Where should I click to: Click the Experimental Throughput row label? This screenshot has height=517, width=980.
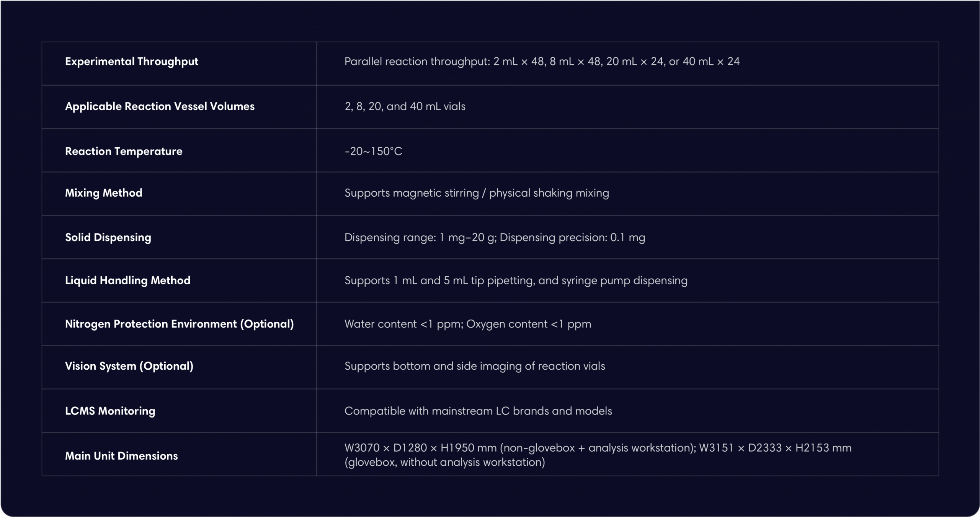point(131,62)
